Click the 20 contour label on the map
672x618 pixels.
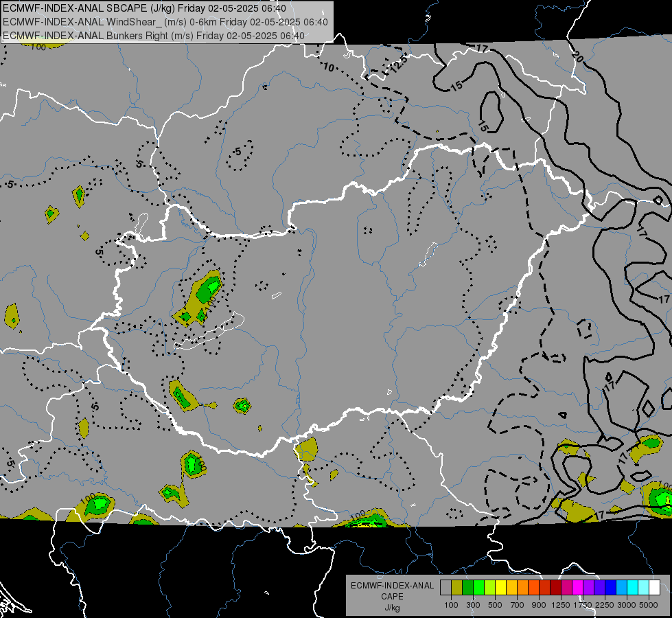(x=577, y=56)
